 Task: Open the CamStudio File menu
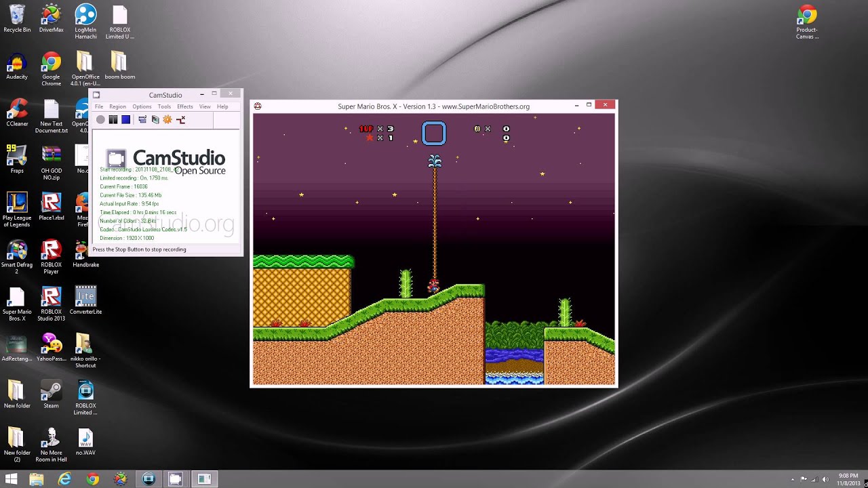pyautogui.click(x=99, y=106)
